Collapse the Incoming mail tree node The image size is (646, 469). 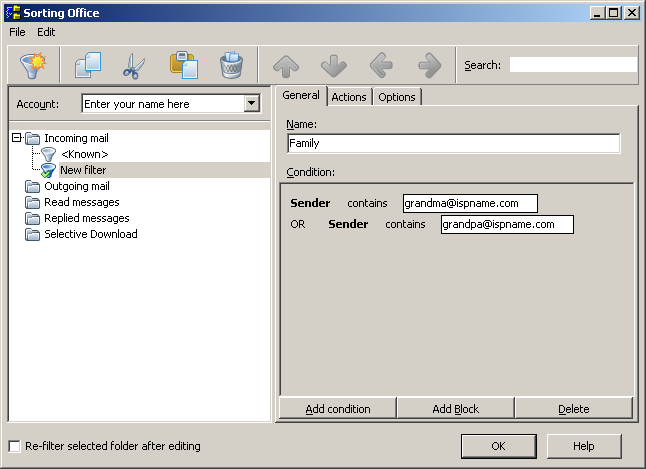[x=17, y=138]
